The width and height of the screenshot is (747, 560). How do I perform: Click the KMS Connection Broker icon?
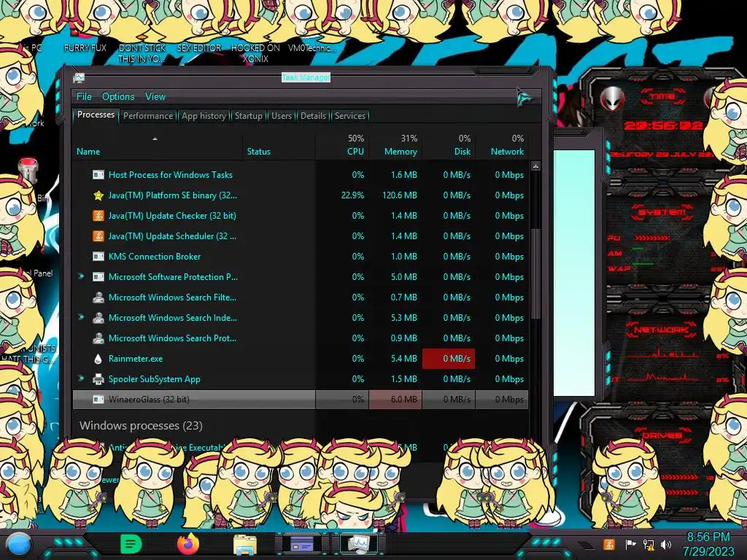pos(98,257)
